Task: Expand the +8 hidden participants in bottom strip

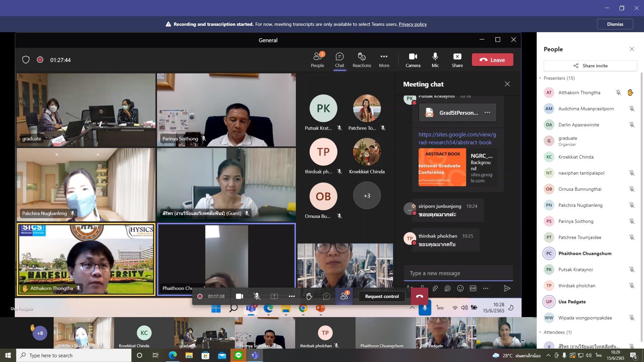Action: click(40, 333)
